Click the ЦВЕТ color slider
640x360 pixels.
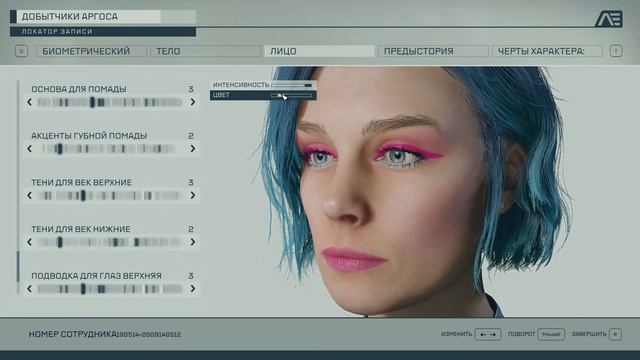[292, 95]
